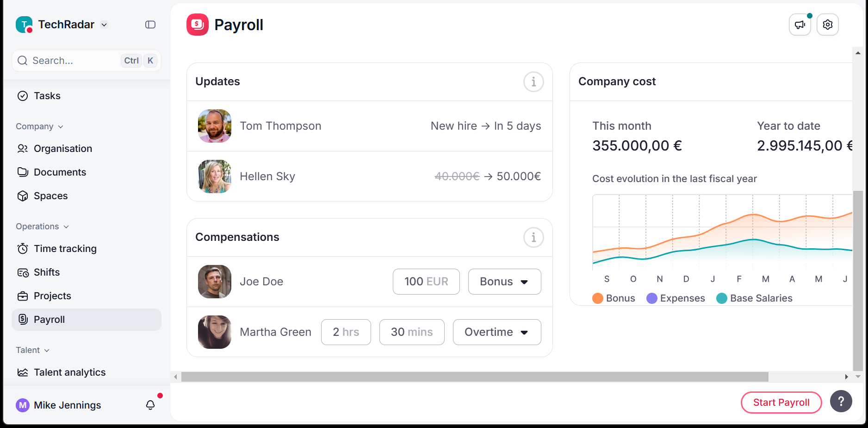
Task: Open Martha Green's Overtime dropdown
Action: pos(496,332)
